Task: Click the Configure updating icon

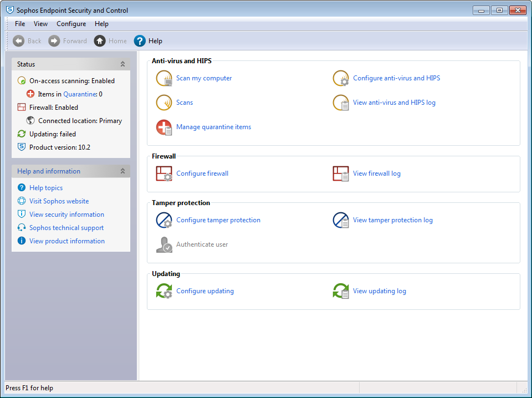Action: pos(164,292)
